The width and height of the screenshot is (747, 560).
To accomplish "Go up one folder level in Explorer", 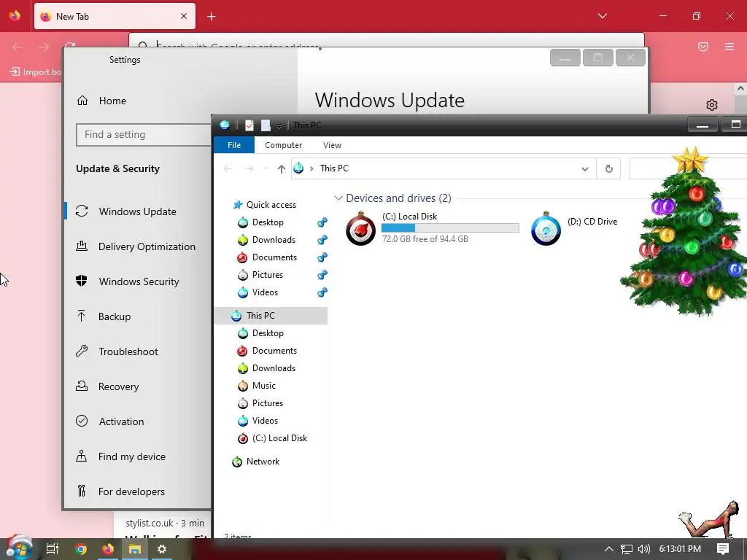I will pos(281,168).
